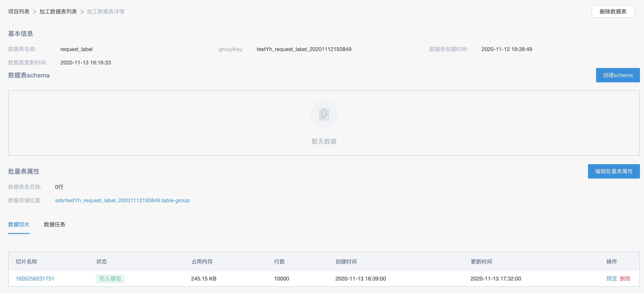Click cell 2020-11-13 17:32:00
Screen dimensions: 644x293
(x=496, y=278)
